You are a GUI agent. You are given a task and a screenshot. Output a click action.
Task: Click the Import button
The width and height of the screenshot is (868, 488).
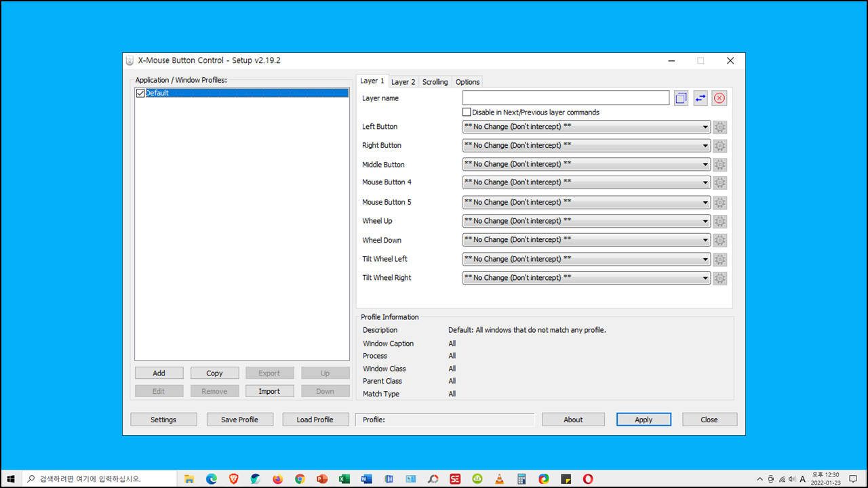[269, 391]
